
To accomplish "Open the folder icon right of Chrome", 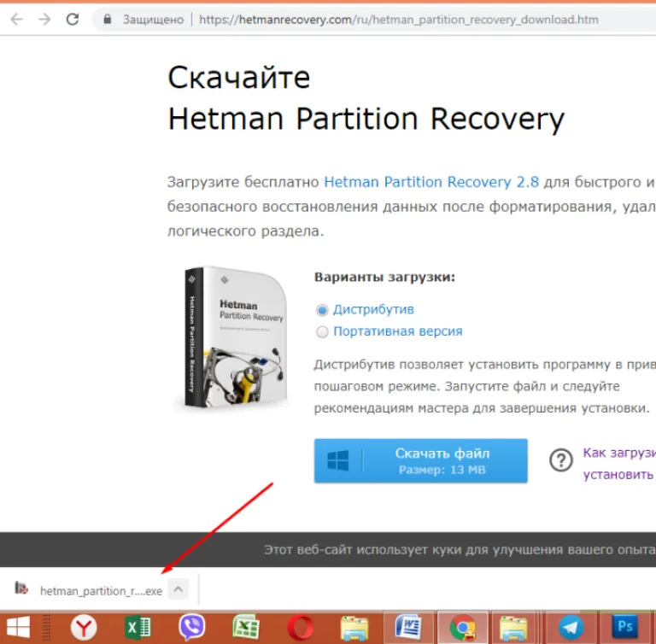I will pyautogui.click(x=512, y=628).
